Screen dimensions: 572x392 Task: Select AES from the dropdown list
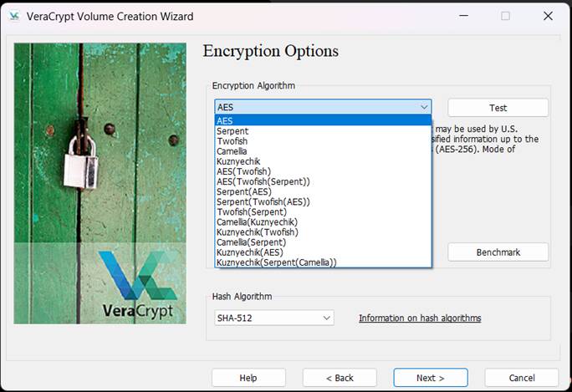click(323, 120)
